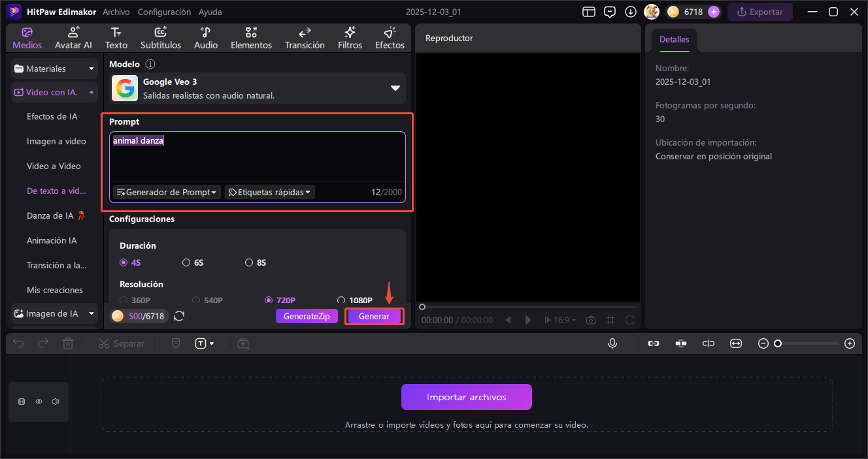
Task: Open the Configuración menu
Action: coord(165,12)
